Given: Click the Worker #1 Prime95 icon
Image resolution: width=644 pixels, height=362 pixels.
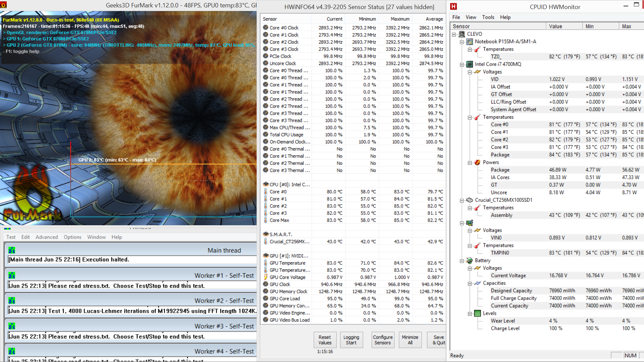Looking at the screenshot, I should [x=12, y=276].
